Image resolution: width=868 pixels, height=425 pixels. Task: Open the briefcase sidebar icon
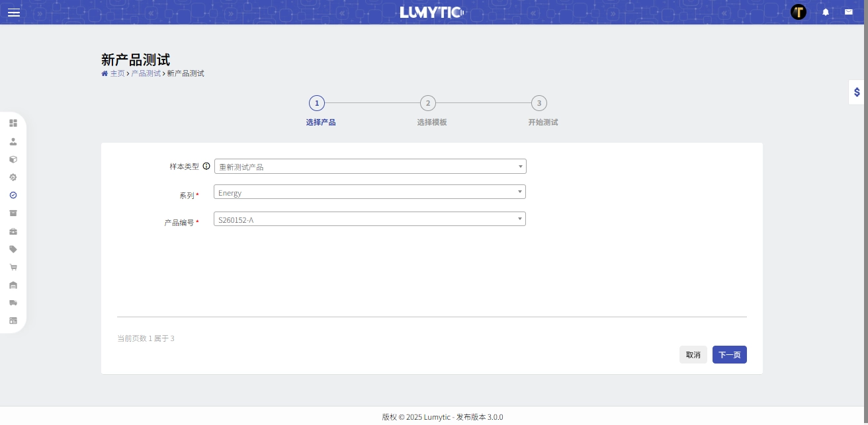pos(13,231)
